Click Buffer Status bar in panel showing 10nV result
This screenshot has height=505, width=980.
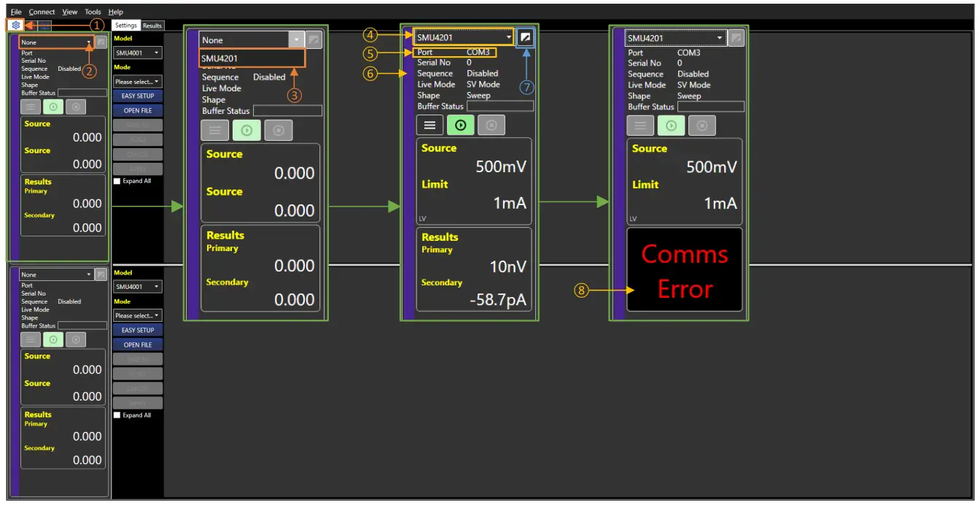pyautogui.click(x=500, y=106)
